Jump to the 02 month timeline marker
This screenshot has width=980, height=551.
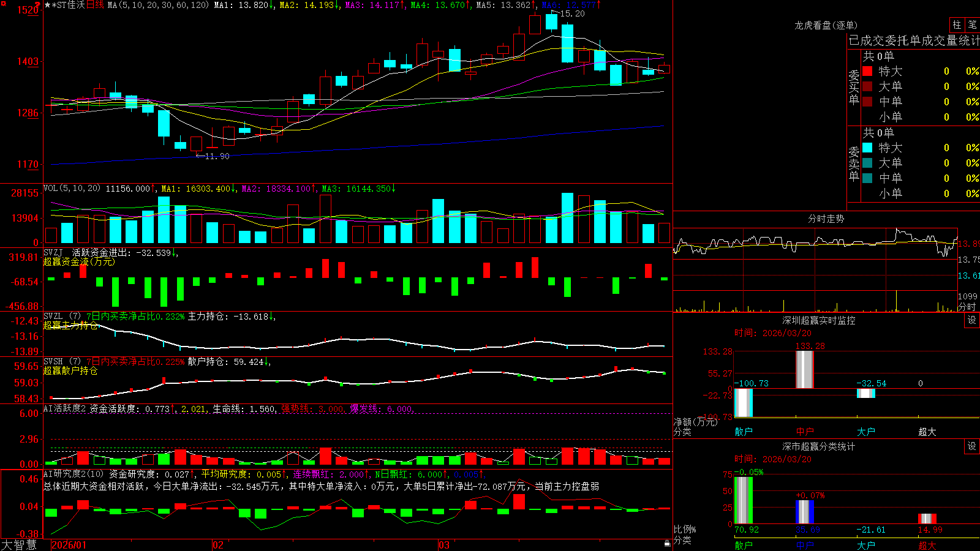pyautogui.click(x=217, y=545)
